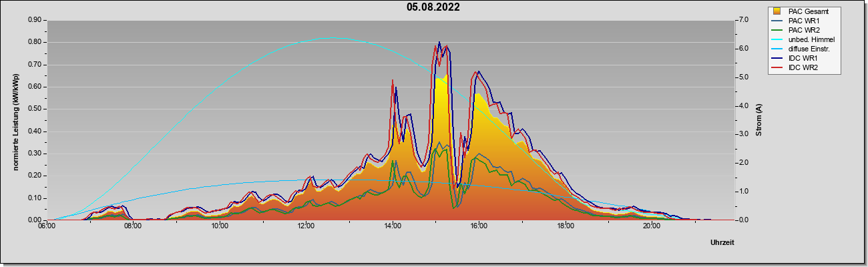The height and width of the screenshot is (267, 868).
Task: Select the PAC WR2 legend label
Action: point(803,30)
